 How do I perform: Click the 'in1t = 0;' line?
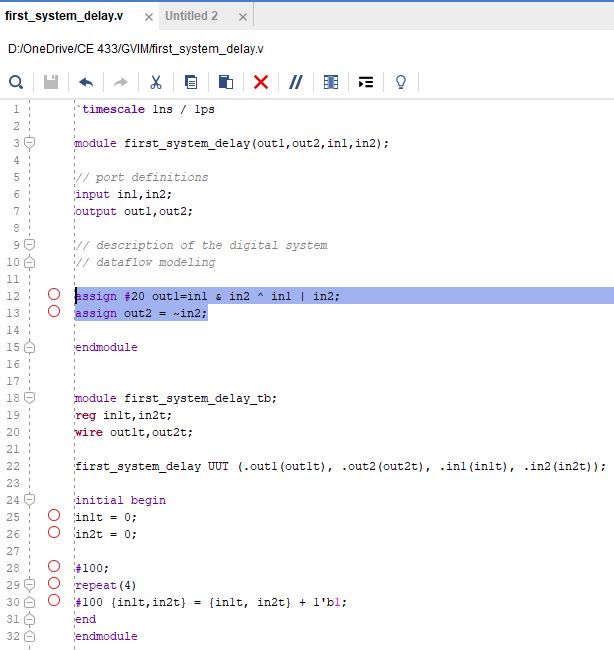click(105, 517)
